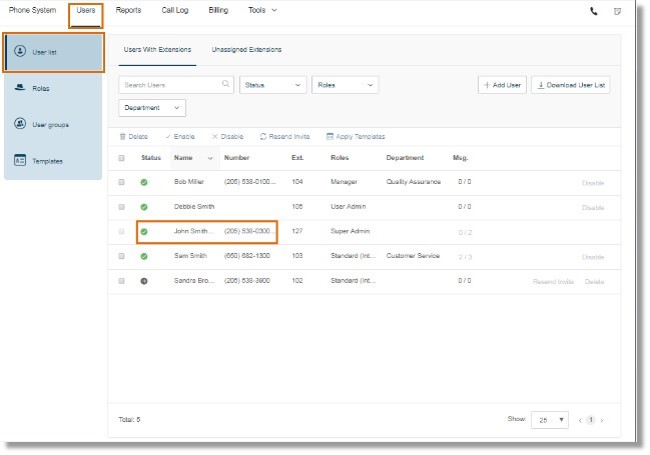Open the Billing tab
This screenshot has height=455, width=650.
click(218, 10)
